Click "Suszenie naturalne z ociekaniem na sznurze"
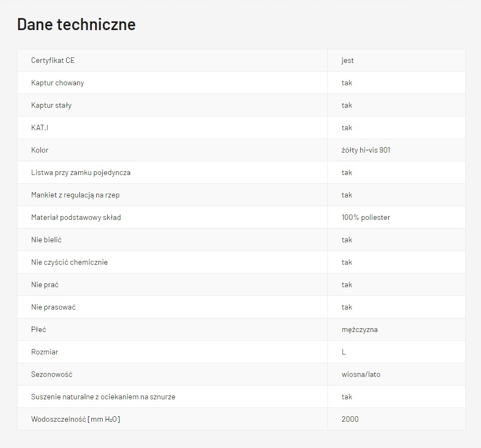Screen dimensions: 481x448 [103, 397]
